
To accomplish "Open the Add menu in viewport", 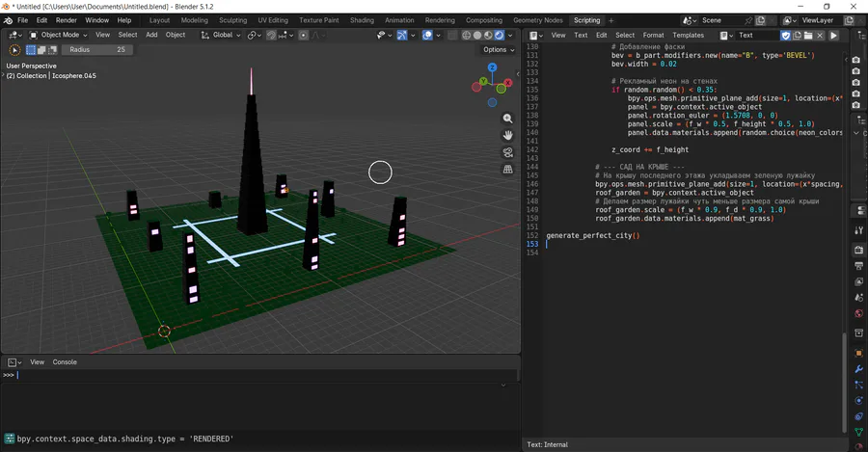I will 151,35.
